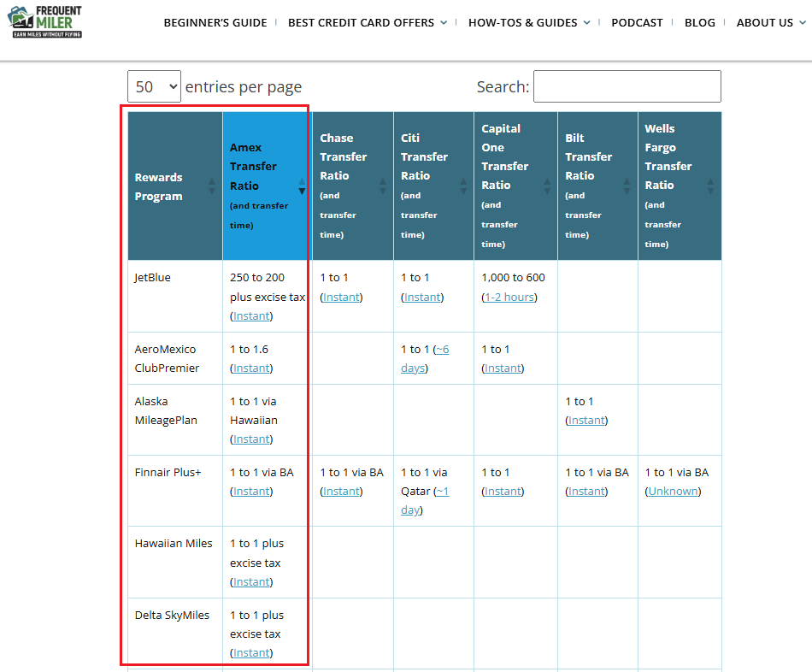Open Delta SkyMiles Amex Instant link
The width and height of the screenshot is (812, 672).
pos(251,653)
